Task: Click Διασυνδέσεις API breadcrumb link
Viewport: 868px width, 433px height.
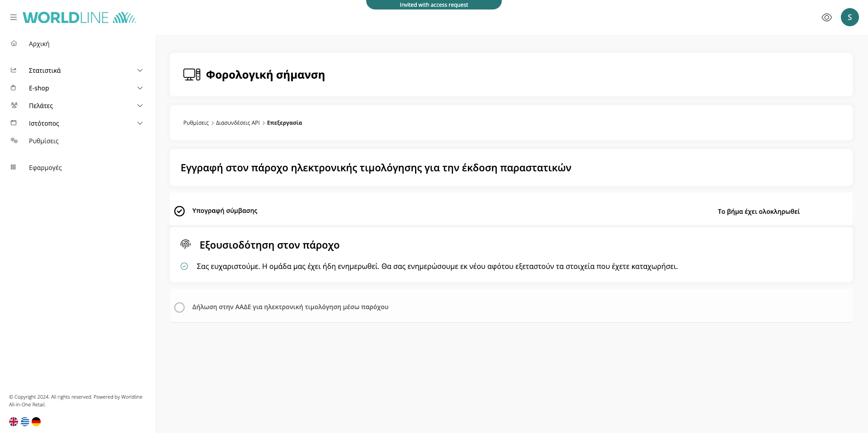Action: point(238,123)
